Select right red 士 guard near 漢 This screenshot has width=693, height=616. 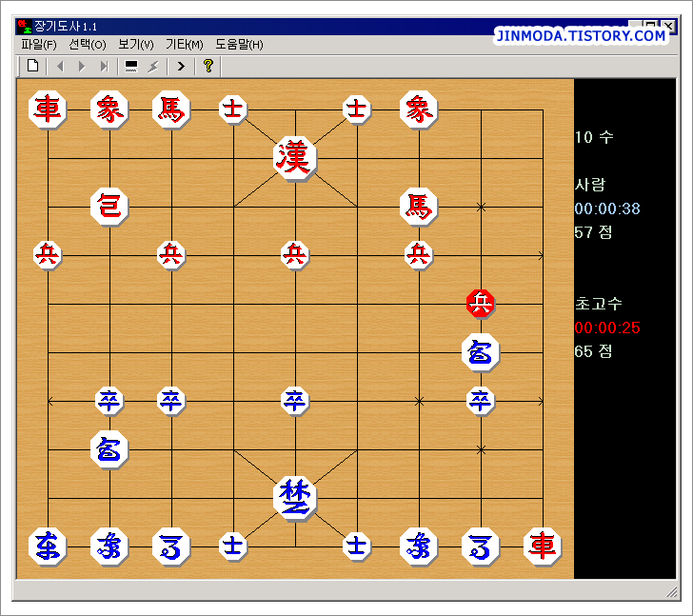357,109
